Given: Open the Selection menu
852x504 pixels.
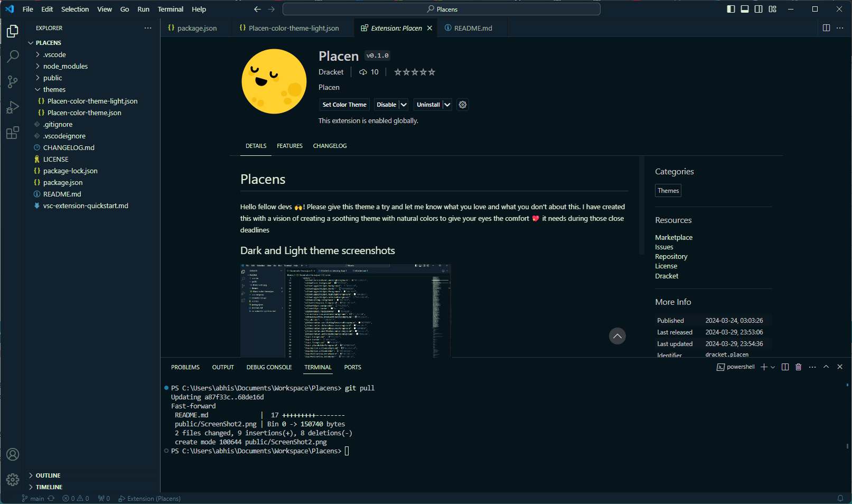Looking at the screenshot, I should pyautogui.click(x=75, y=9).
